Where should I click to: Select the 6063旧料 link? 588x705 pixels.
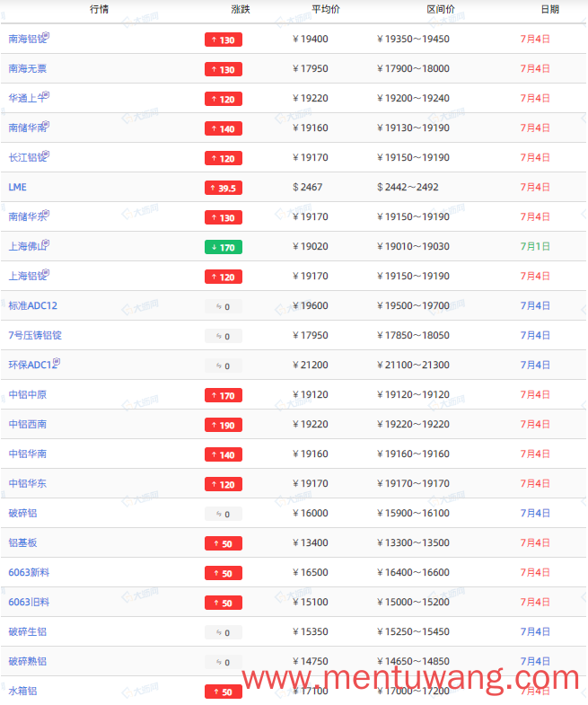tap(29, 603)
